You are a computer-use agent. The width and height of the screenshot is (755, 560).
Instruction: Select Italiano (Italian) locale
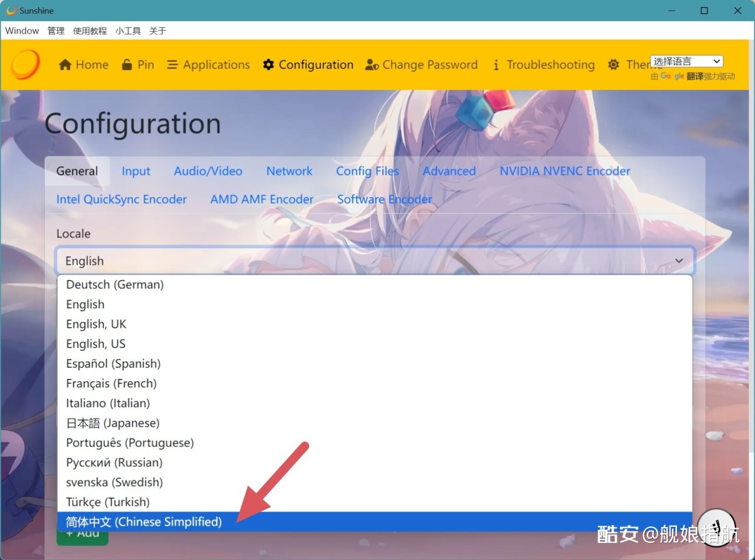[375, 403]
